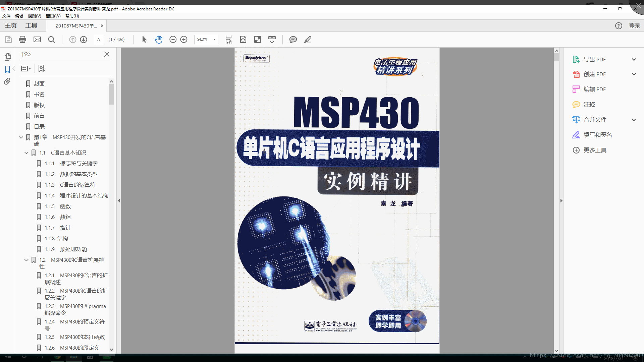Open the 帮助(H) menu
644x362 pixels.
click(x=72, y=16)
